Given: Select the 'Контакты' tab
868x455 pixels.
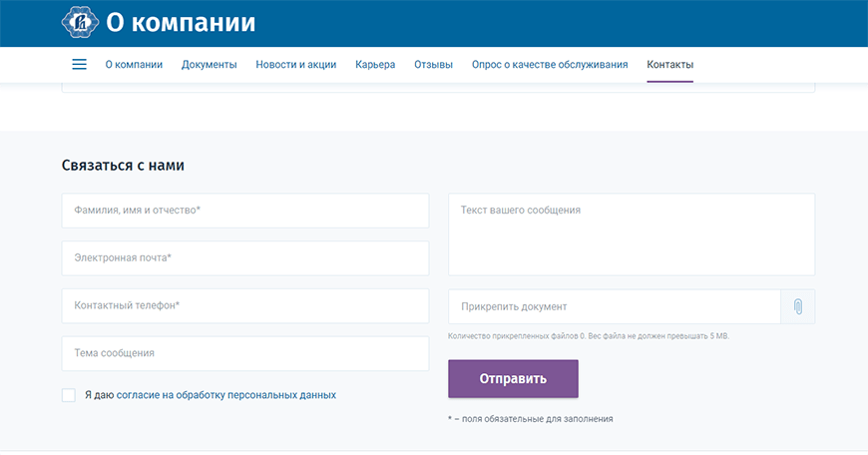Looking at the screenshot, I should click(669, 65).
